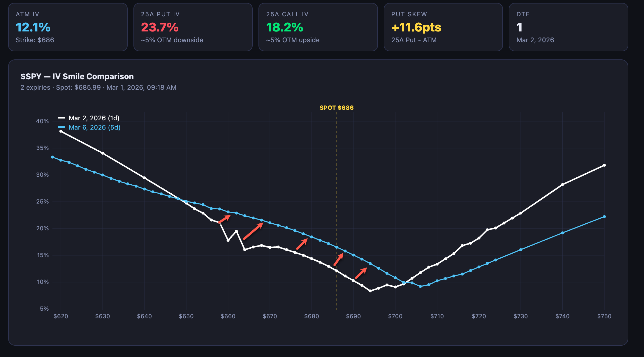Click red arrow just right of spot line

(x=338, y=259)
